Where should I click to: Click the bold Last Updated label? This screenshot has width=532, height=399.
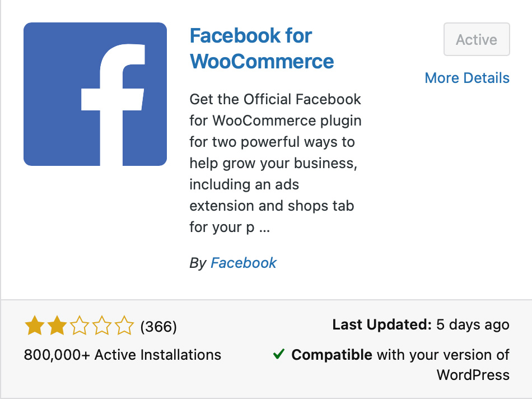382,324
